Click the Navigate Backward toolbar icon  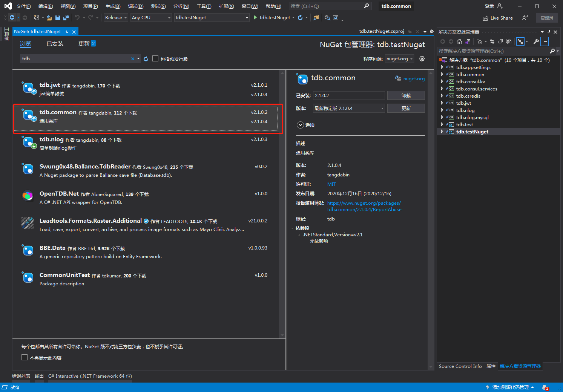click(x=12, y=18)
